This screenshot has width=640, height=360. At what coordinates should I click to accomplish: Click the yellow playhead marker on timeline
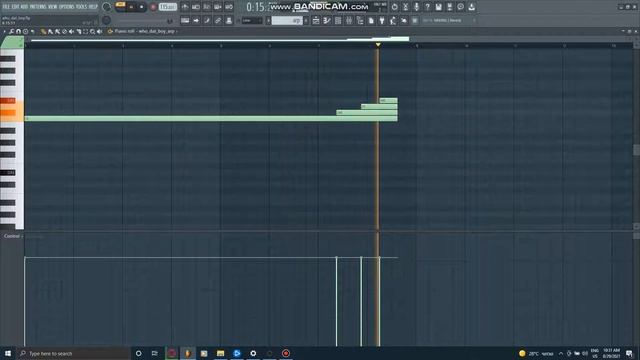click(x=378, y=44)
